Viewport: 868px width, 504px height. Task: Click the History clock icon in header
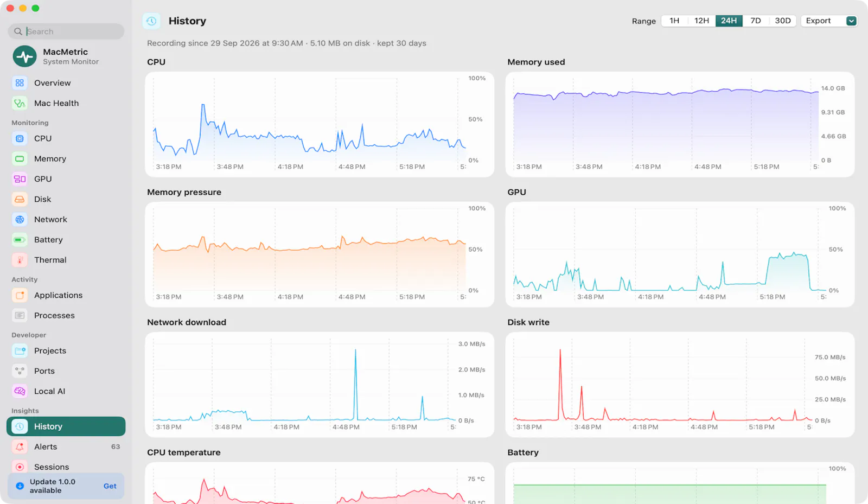(151, 21)
